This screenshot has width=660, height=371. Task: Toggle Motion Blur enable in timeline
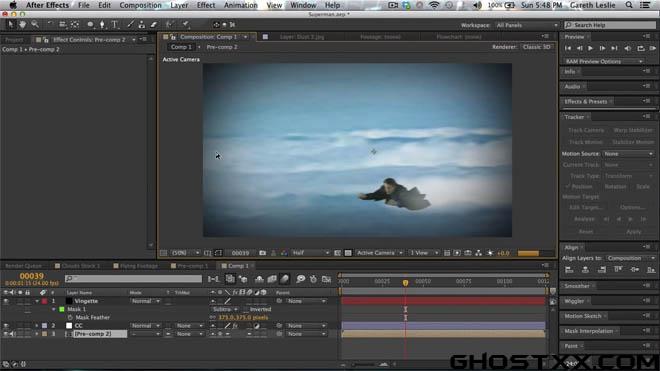coord(285,279)
